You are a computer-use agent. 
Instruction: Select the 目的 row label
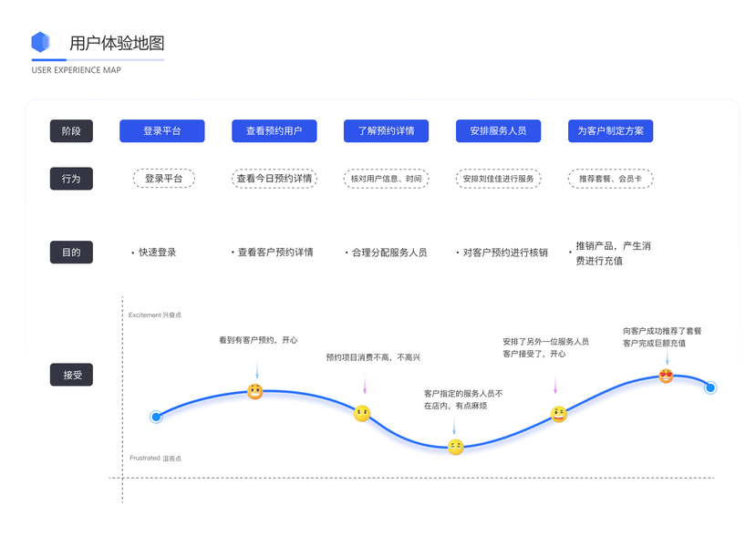coord(71,252)
